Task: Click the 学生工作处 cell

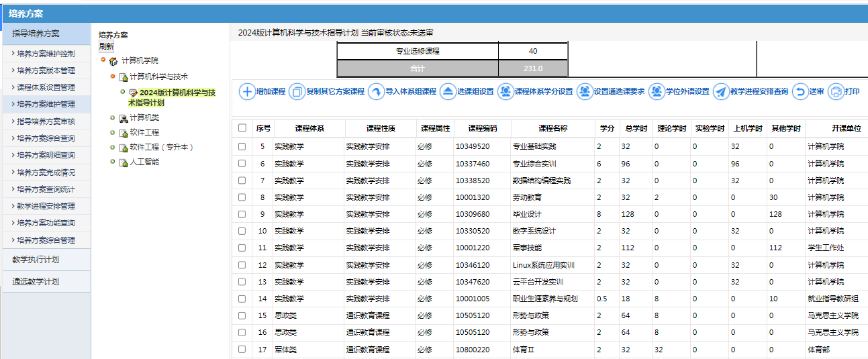Action: coord(826,248)
